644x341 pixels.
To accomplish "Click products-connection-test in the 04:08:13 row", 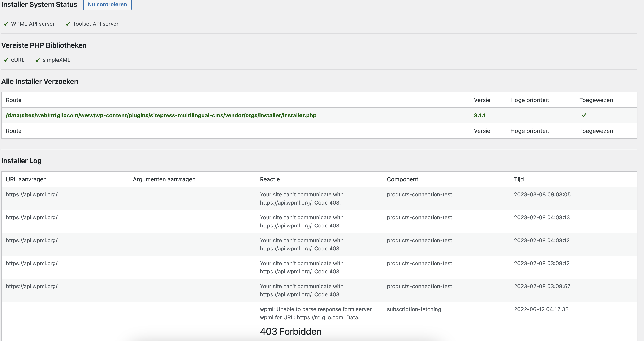I will pos(420,218).
